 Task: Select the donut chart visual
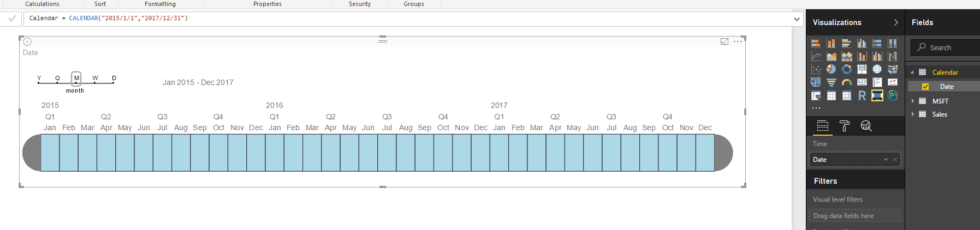pyautogui.click(x=846, y=69)
